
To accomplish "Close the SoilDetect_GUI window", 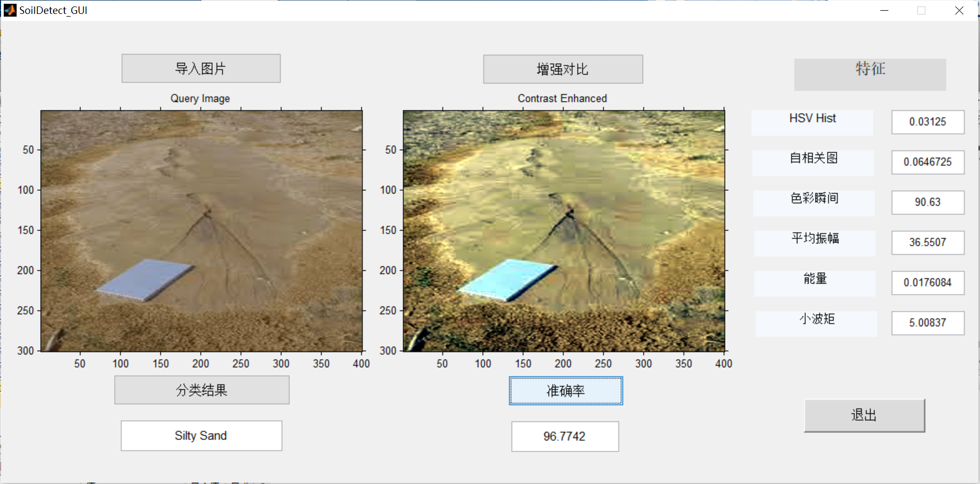I will click(959, 10).
